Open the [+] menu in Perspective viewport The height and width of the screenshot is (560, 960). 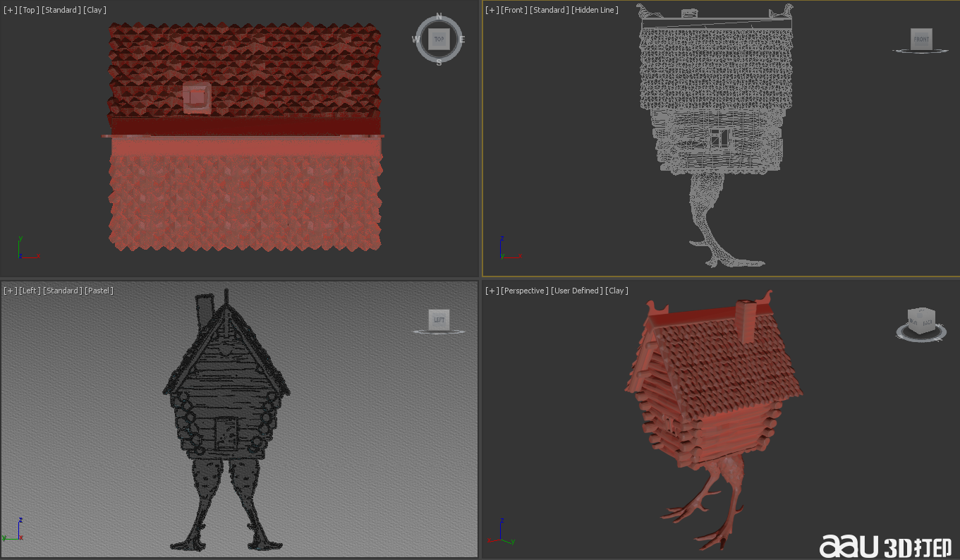click(x=492, y=291)
